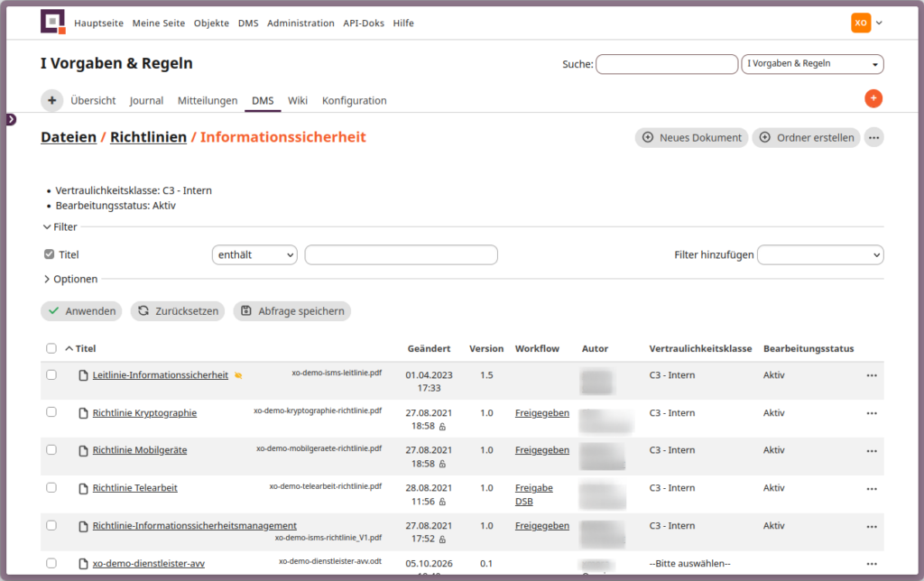This screenshot has width=924, height=581.
Task: Click the grey plus button beside Übersicht
Action: [51, 100]
